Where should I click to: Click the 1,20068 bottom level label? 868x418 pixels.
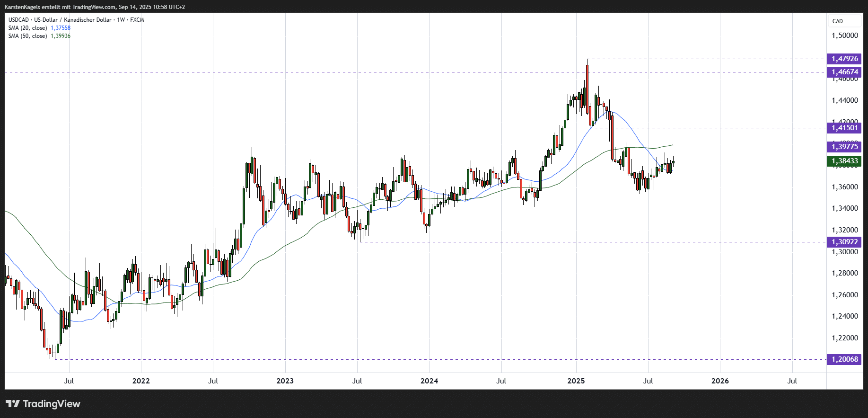point(844,359)
